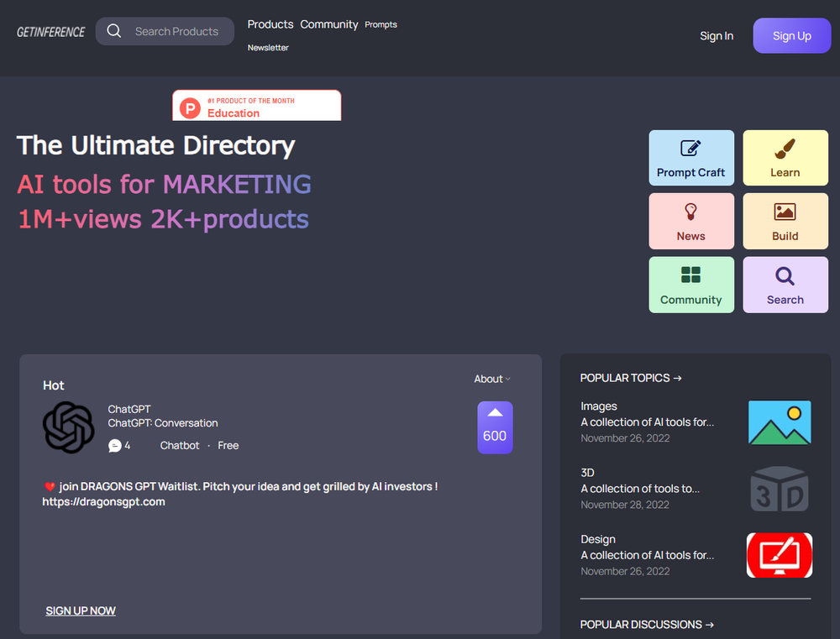
Task: Open the Learn tile
Action: coord(785,158)
